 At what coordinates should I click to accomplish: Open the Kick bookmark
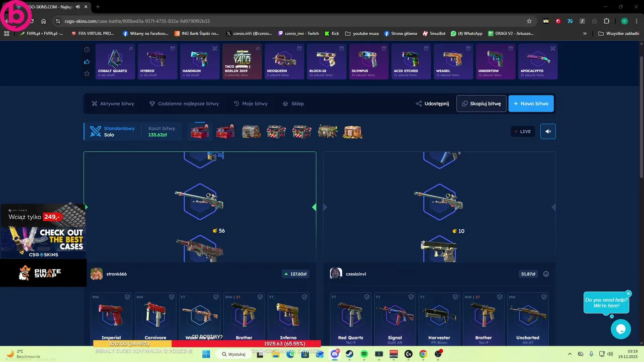tap(332, 34)
